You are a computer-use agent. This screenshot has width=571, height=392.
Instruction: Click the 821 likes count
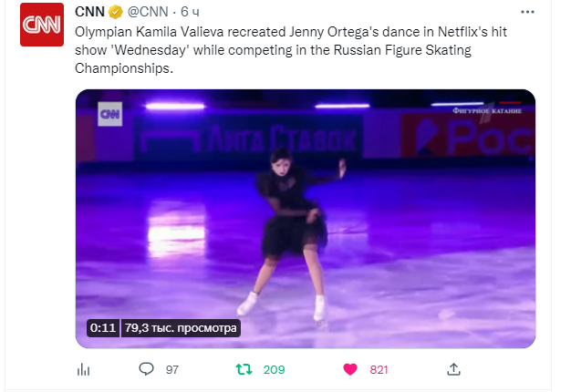pyautogui.click(x=379, y=369)
